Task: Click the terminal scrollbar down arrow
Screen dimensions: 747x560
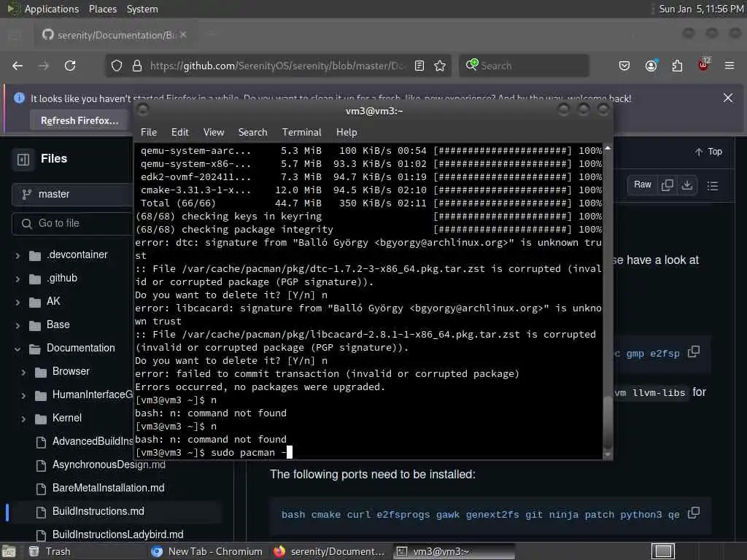Action: pyautogui.click(x=608, y=454)
